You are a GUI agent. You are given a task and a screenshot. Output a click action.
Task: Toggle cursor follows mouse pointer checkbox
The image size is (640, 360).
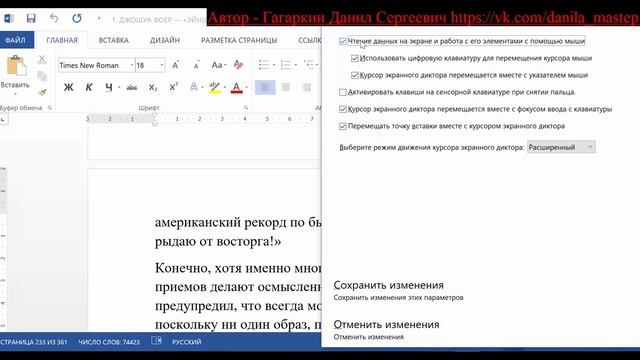coord(355,76)
